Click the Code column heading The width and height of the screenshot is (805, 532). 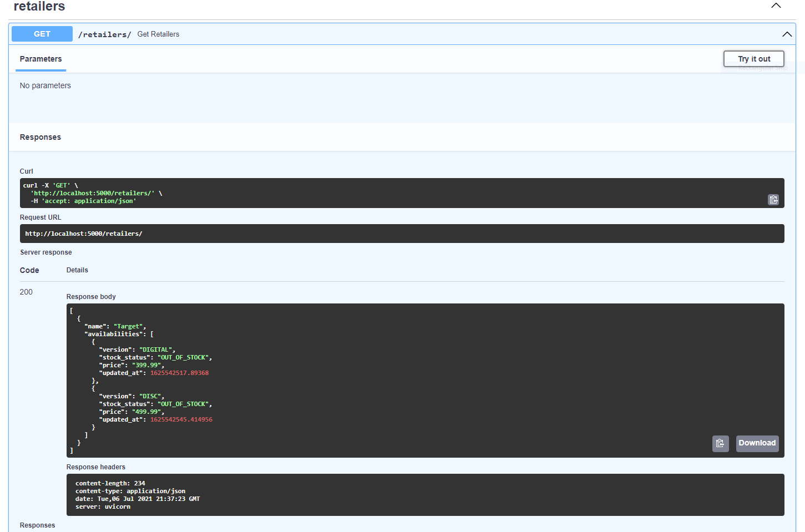click(x=29, y=270)
